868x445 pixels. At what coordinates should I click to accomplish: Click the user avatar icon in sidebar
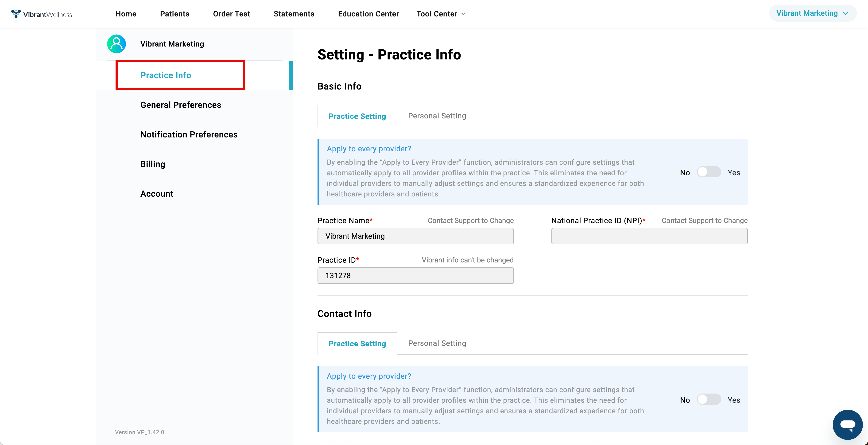point(116,44)
